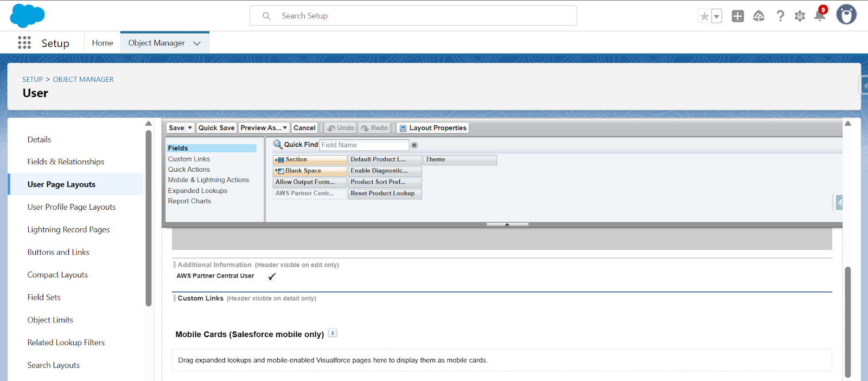Screen dimensions: 868x381
Task: Select the Section palette item
Action: click(x=310, y=160)
